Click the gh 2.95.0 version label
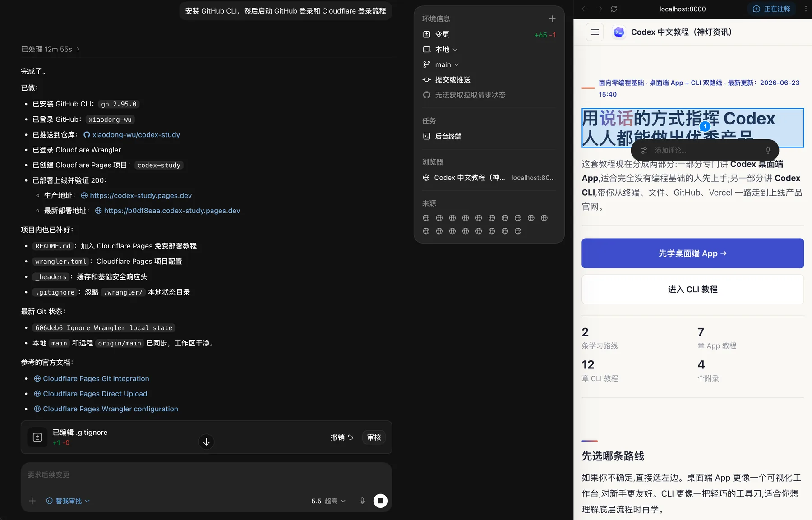Screen dimensions: 812x520 click(119, 104)
